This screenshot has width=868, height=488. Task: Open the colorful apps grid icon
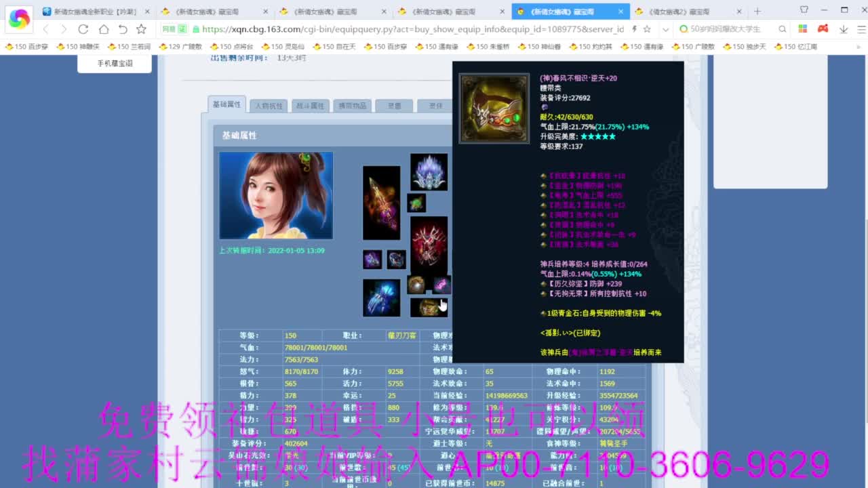(803, 29)
